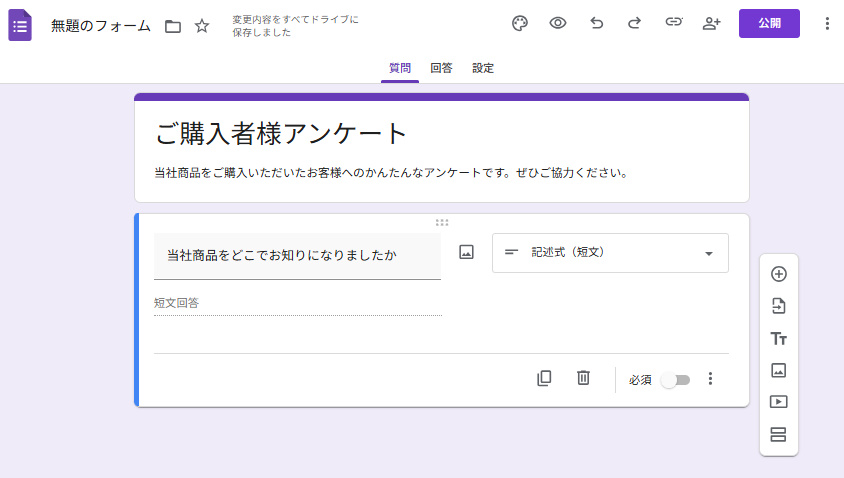Preview the form with eye icon
This screenshot has width=844, height=478.
coord(558,24)
